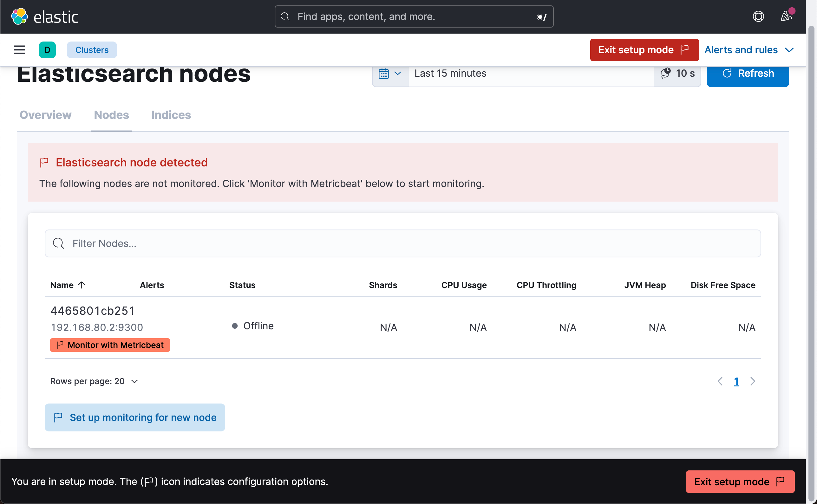Open the hamburger navigation menu

[19, 50]
